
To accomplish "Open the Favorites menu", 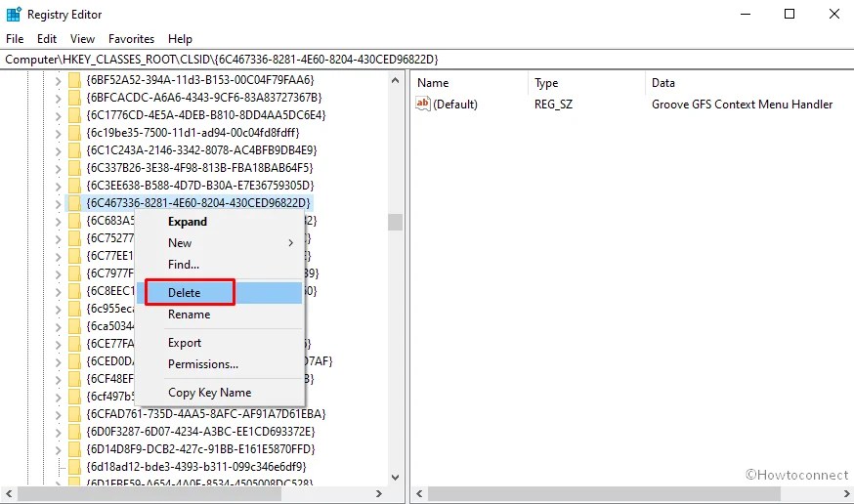I will coord(131,39).
